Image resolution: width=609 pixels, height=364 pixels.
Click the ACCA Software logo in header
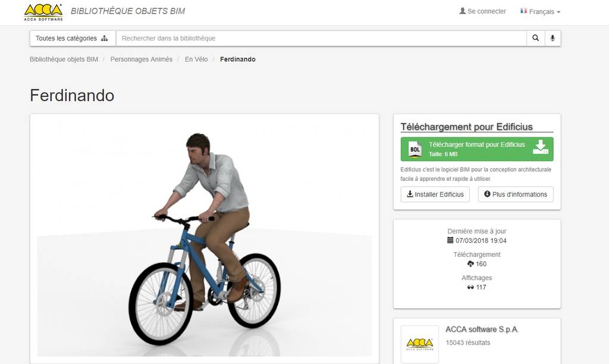[43, 12]
